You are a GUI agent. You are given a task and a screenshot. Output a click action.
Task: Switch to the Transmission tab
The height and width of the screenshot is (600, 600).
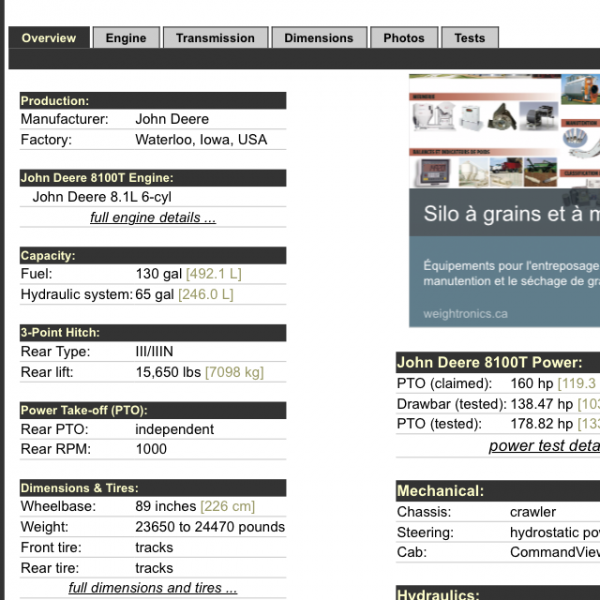click(x=215, y=38)
